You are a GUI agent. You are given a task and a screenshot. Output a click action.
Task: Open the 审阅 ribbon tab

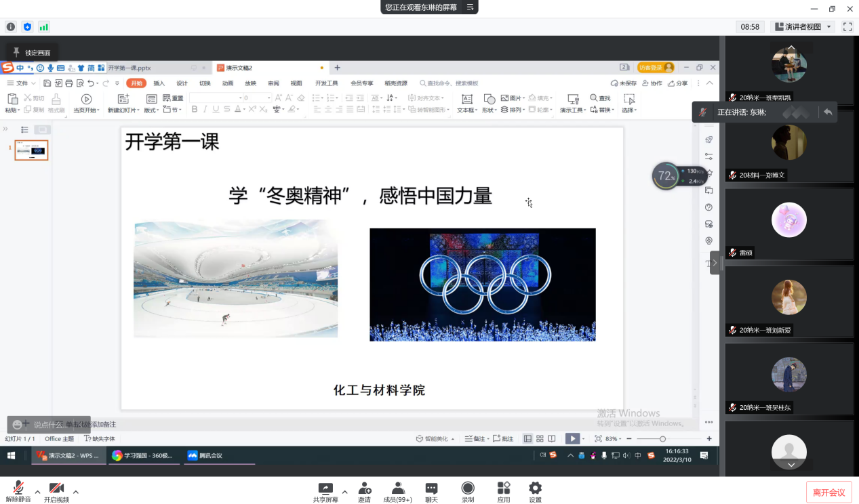(x=273, y=83)
